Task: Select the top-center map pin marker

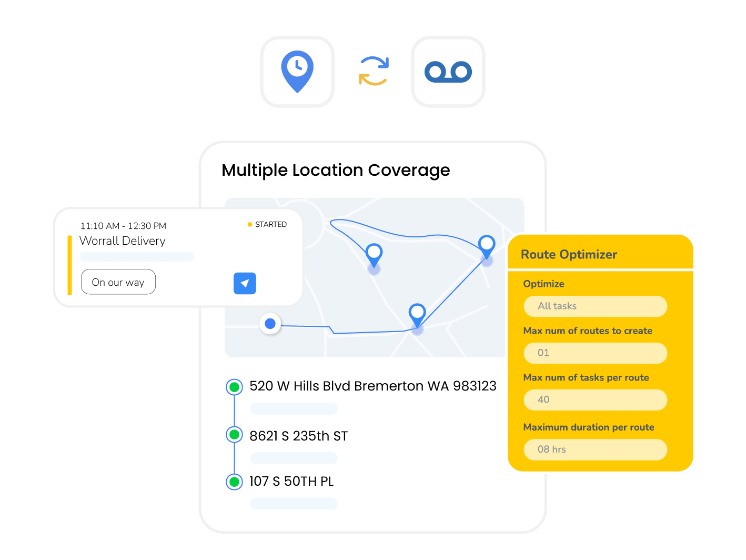Action: (374, 253)
